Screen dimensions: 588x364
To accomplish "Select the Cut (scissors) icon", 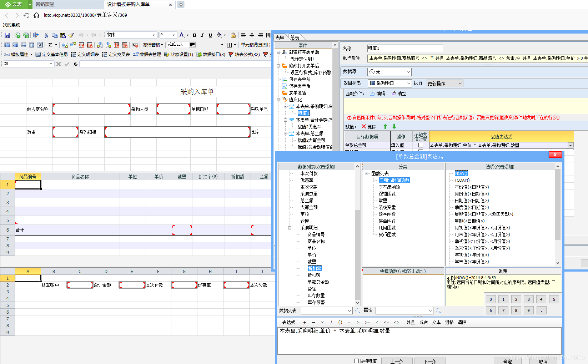I will (x=46, y=35).
